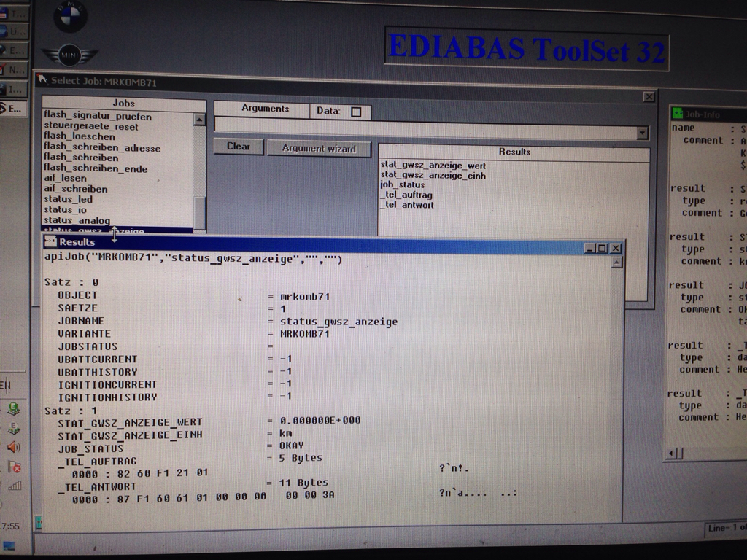Click the JOBNAME output line
Viewport: 747px width, 560px height.
coord(228,322)
